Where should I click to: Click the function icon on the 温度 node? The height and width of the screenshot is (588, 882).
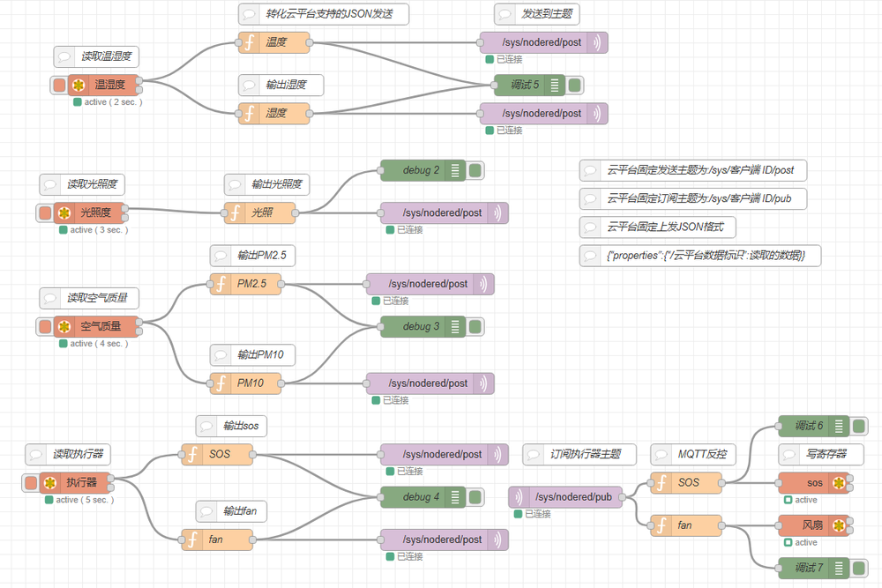tap(250, 42)
